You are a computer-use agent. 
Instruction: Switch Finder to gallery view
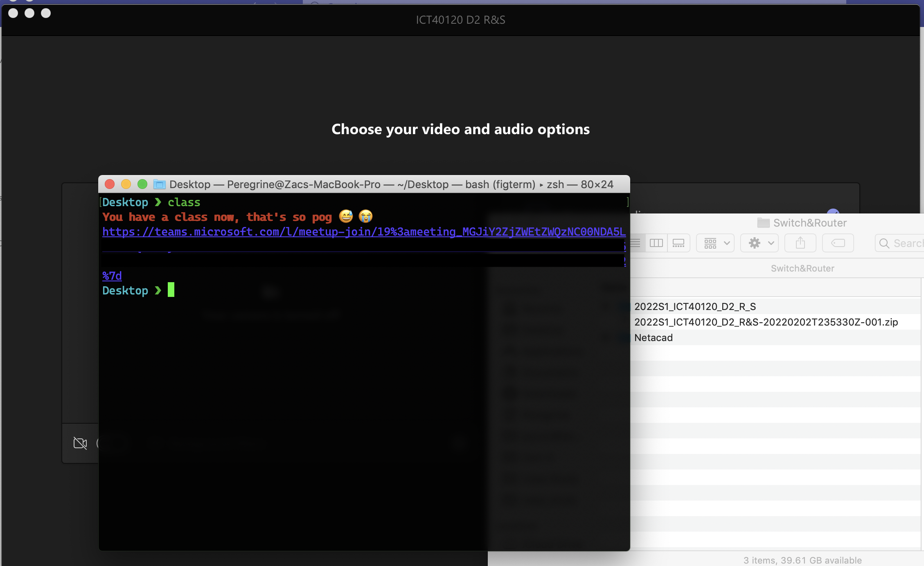tap(678, 243)
